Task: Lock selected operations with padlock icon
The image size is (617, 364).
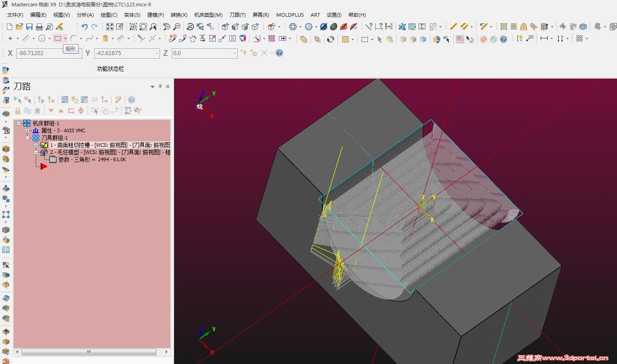Action: (18, 111)
